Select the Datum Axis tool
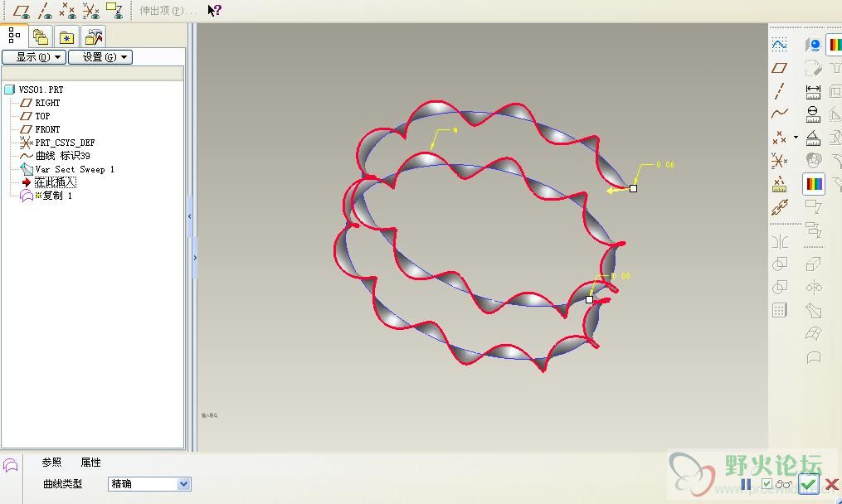Image resolution: width=842 pixels, height=504 pixels. (779, 90)
